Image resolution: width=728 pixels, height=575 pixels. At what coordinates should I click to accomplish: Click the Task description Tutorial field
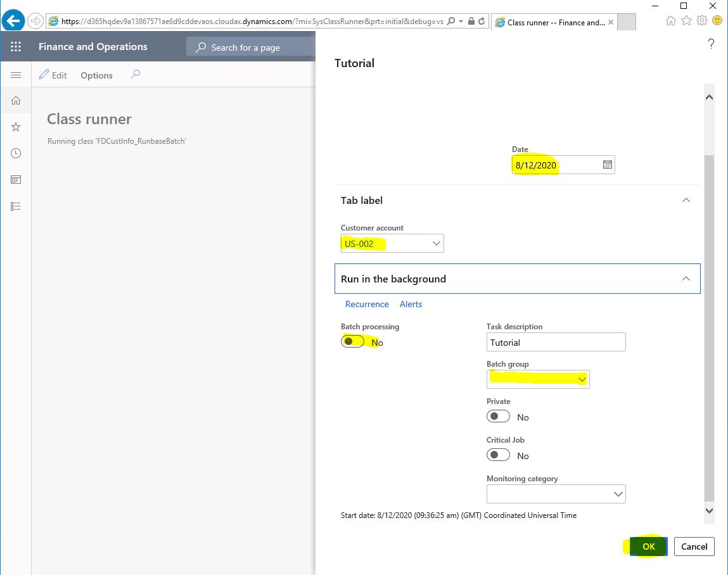click(x=556, y=342)
